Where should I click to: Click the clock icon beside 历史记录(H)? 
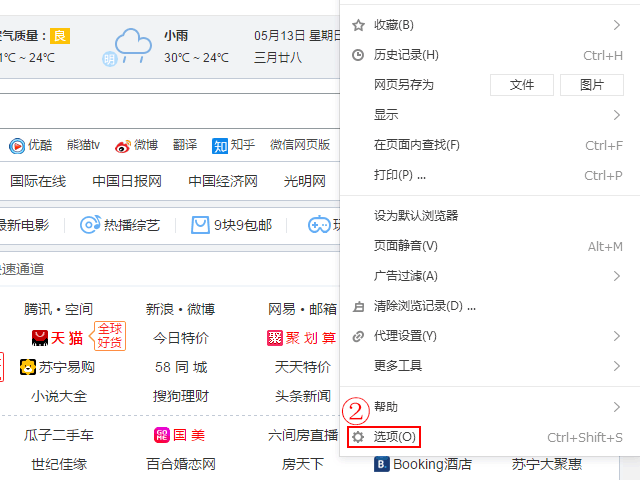[358, 55]
